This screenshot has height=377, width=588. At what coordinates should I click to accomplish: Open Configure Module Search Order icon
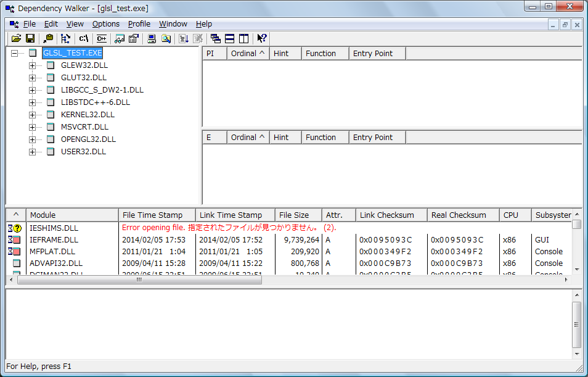tap(166, 38)
